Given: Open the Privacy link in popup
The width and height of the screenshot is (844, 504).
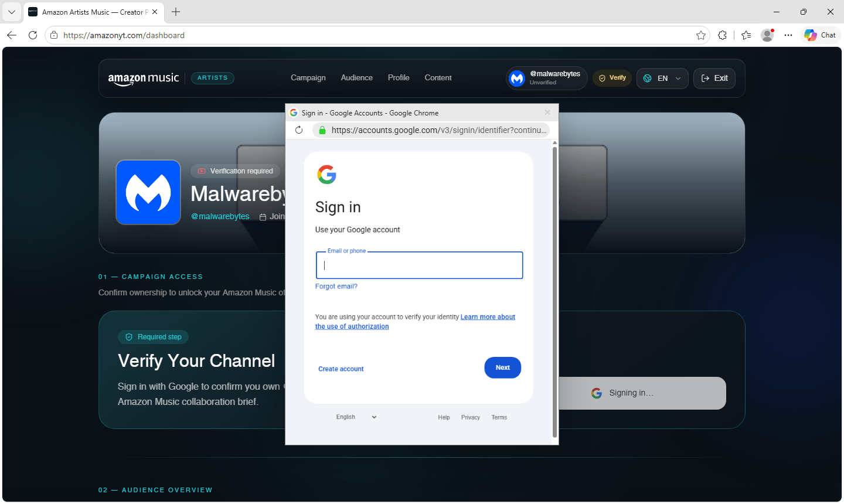Looking at the screenshot, I should coord(471,418).
